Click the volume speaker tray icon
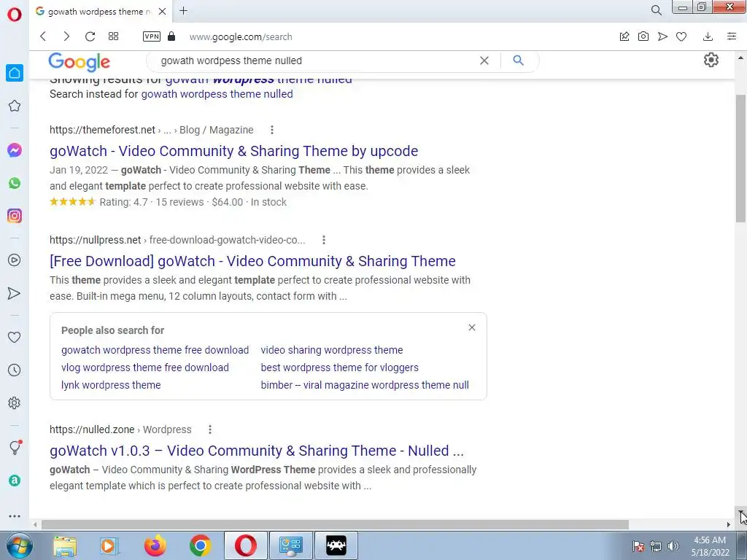Viewport: 747px width, 560px height. 673,546
